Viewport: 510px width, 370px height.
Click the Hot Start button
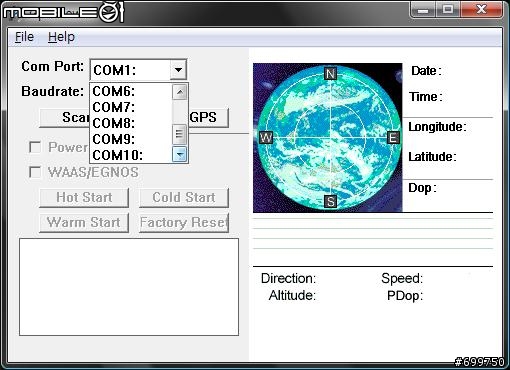(84, 197)
